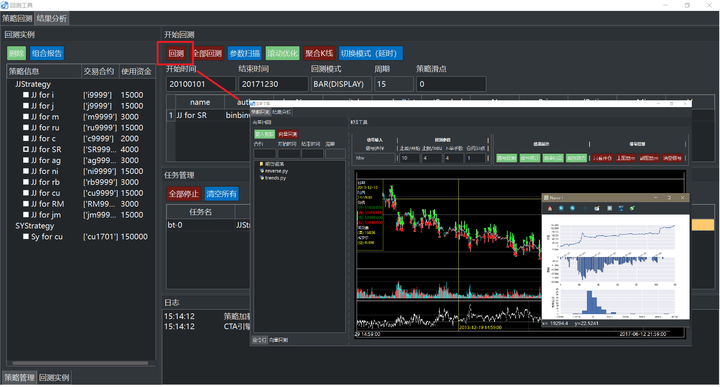Screen dimensions: 720x387
Task: Click the 策略信息 column header
Action: coord(44,71)
